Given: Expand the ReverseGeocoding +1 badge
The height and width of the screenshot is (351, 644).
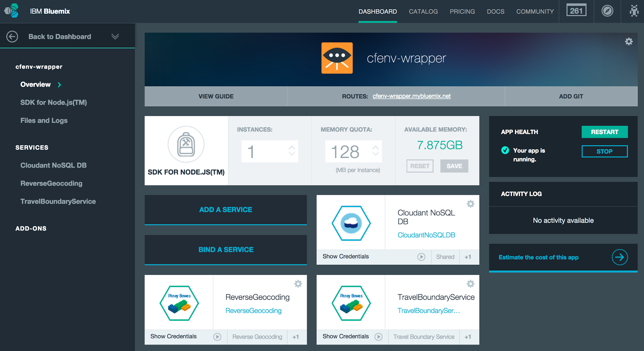Looking at the screenshot, I should (296, 337).
